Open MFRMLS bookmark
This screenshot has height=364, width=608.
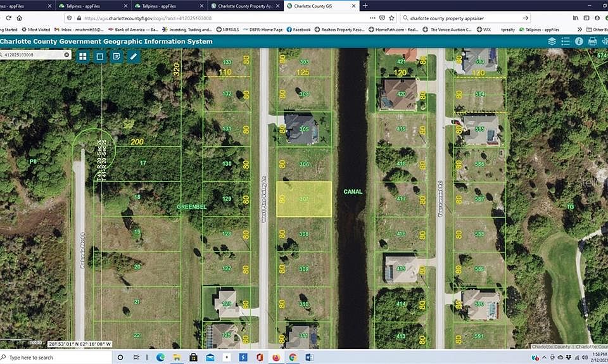227,30
